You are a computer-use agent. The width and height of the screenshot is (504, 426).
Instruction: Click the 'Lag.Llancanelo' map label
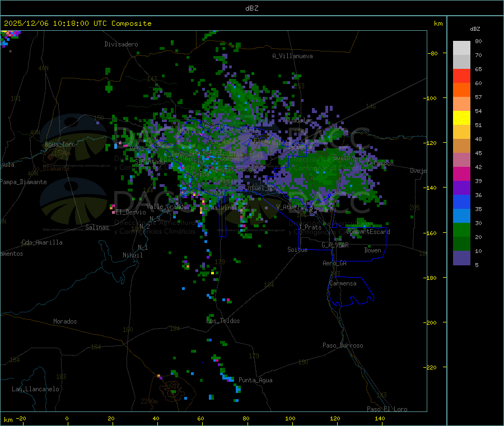36,389
